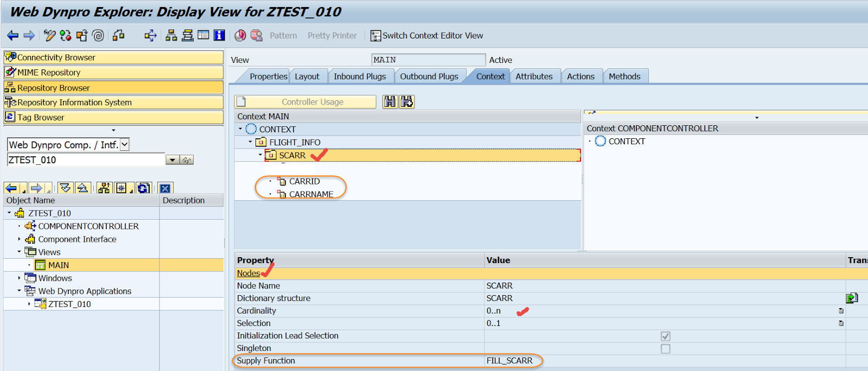Expand the Windows tree node
Image resolution: width=868 pixels, height=371 pixels.
point(19,278)
